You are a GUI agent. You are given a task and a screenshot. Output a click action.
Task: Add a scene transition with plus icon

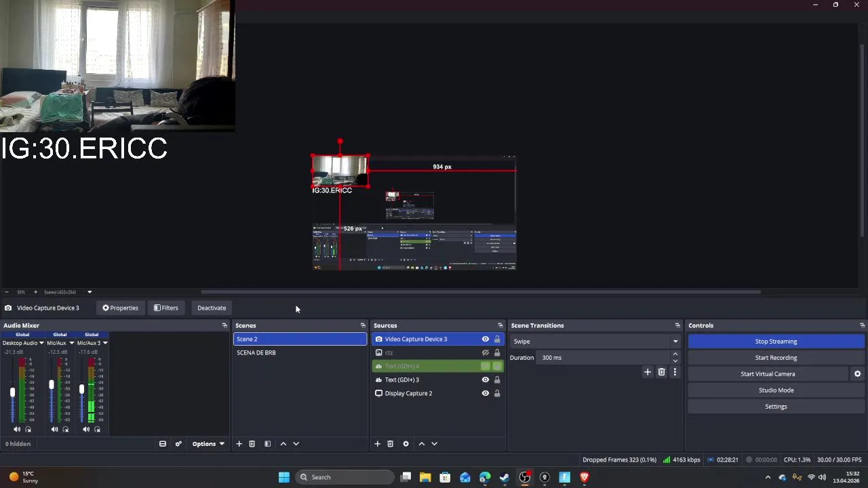pyautogui.click(x=648, y=372)
